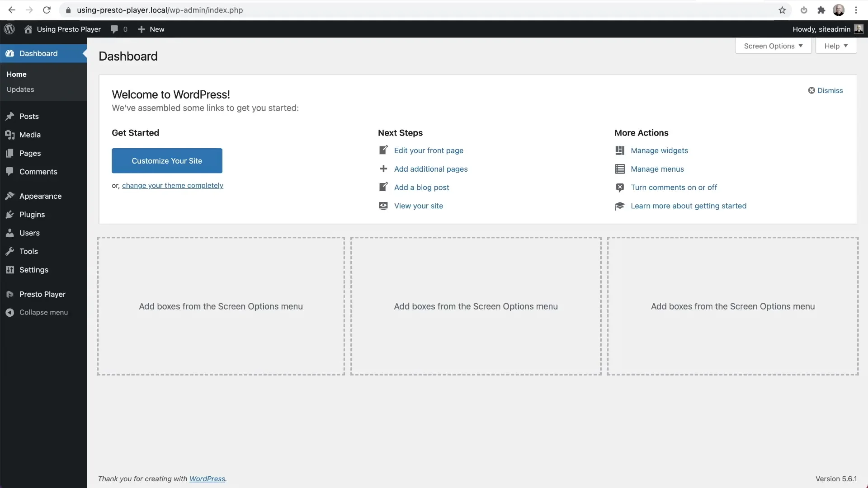
Task: Click the widgets icon beside Manage widgets
Action: (620, 150)
